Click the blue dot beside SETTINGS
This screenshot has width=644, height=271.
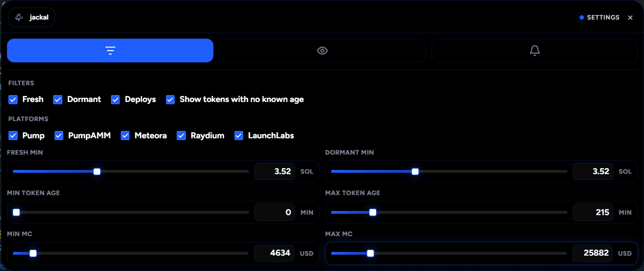click(582, 18)
